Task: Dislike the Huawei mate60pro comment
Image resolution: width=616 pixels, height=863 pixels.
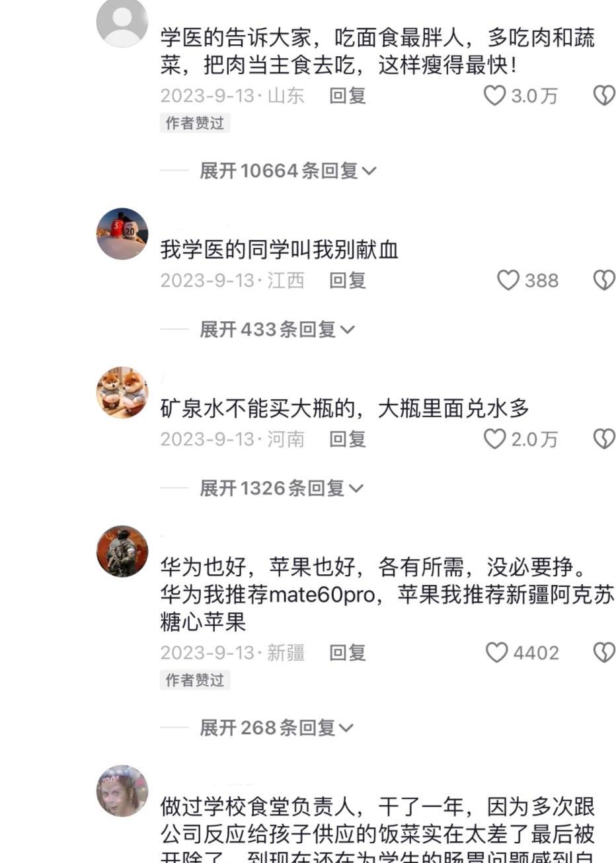Action: (604, 653)
